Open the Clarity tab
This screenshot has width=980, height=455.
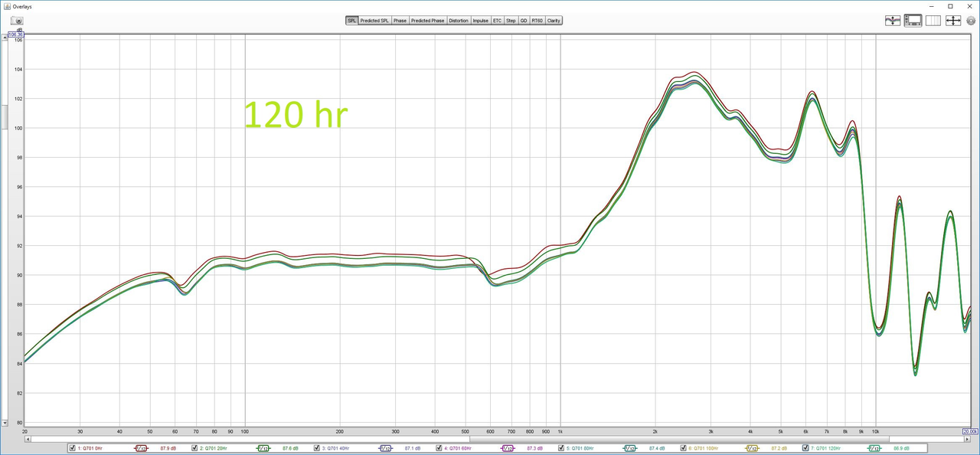tap(554, 21)
